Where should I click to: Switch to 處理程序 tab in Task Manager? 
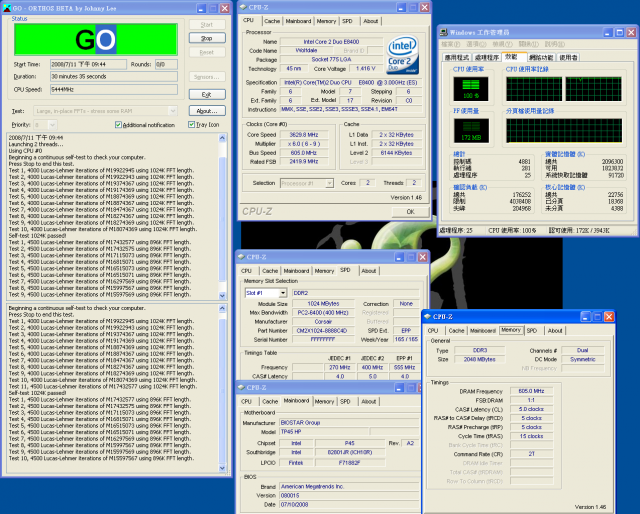click(487, 58)
